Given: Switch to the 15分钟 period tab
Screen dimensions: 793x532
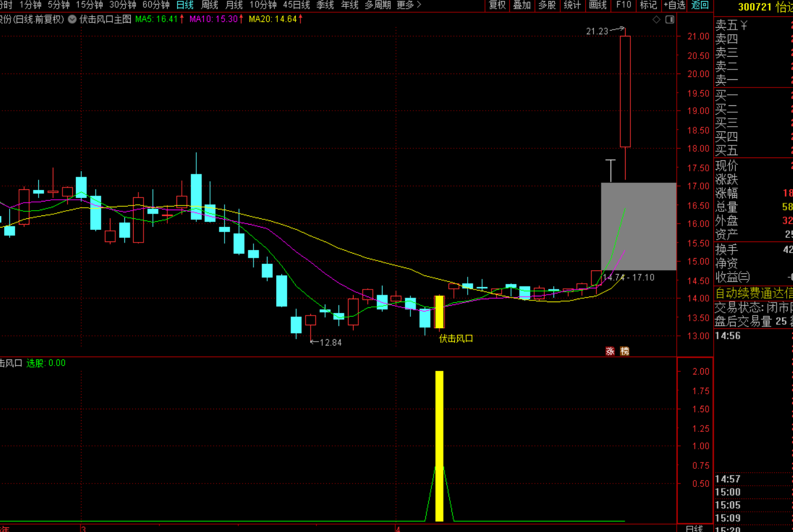Looking at the screenshot, I should point(89,5).
